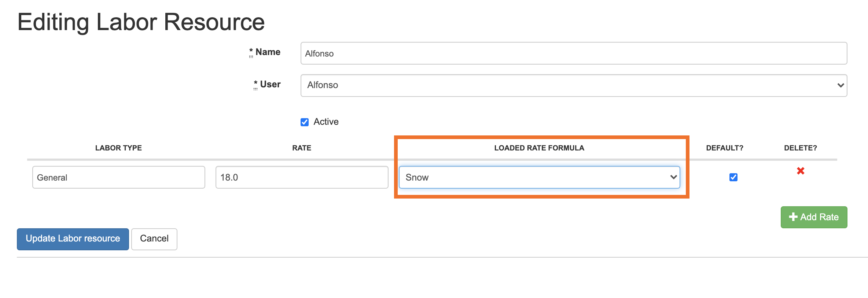This screenshot has width=868, height=298.
Task: Click the chevron arrow of the User dropdown
Action: [841, 86]
